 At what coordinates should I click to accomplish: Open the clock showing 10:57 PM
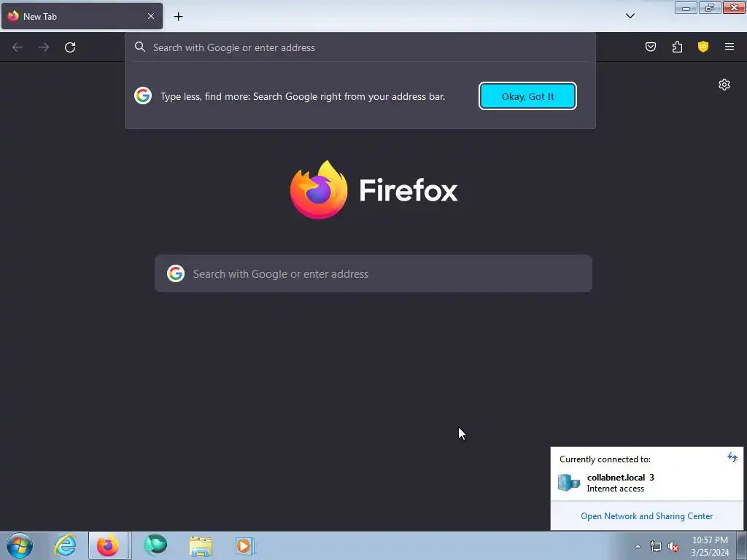point(710,546)
